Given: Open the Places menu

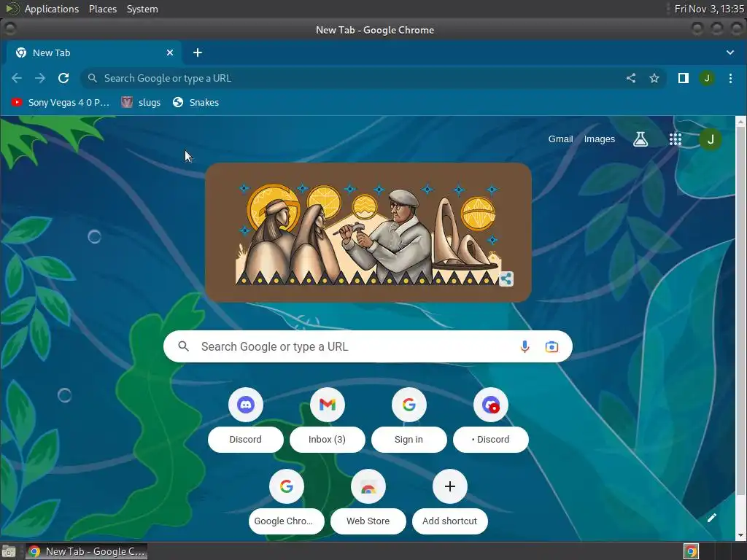Looking at the screenshot, I should 103,9.
